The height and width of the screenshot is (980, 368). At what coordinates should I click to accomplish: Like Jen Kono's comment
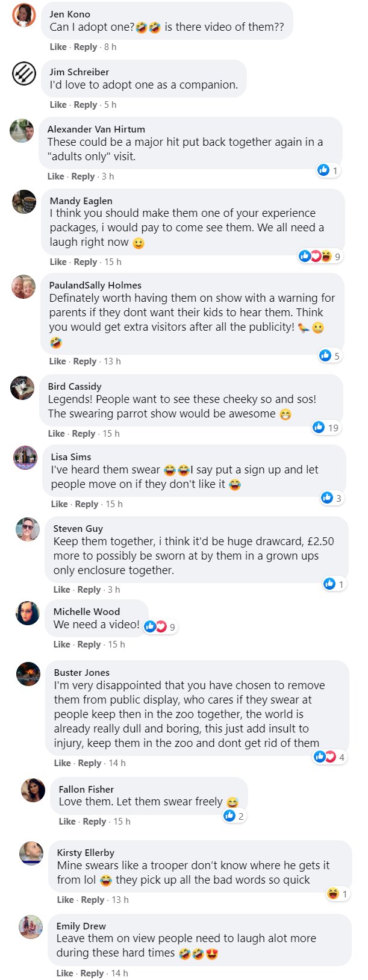tap(58, 47)
